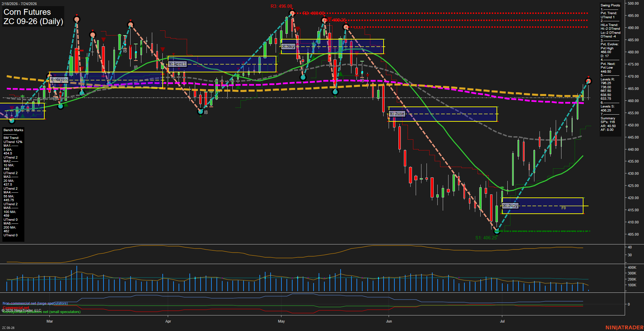The width and height of the screenshot is (644, 331).
Task: Click the May label on the time axis
Action: 281,321
